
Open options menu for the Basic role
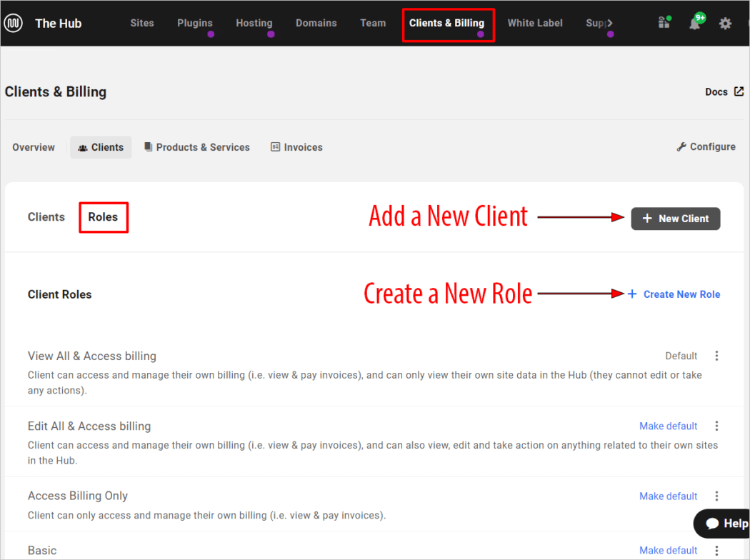pyautogui.click(x=716, y=550)
